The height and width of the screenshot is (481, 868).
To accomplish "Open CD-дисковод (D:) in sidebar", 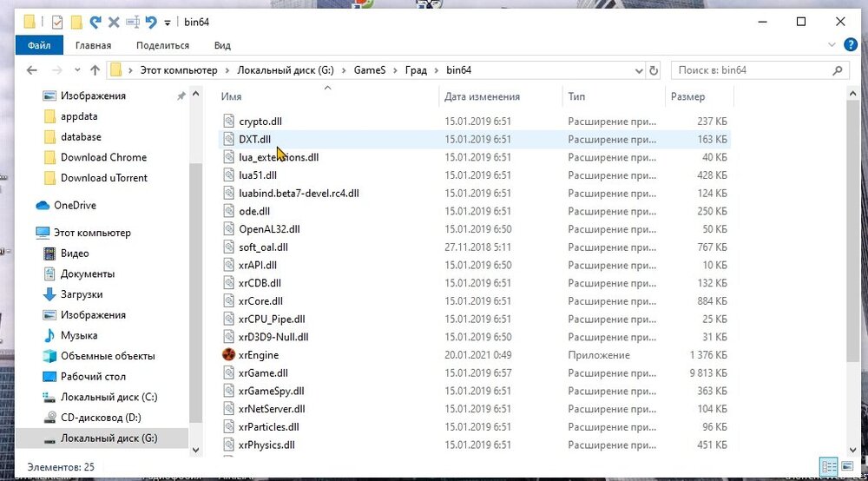I will [x=101, y=418].
